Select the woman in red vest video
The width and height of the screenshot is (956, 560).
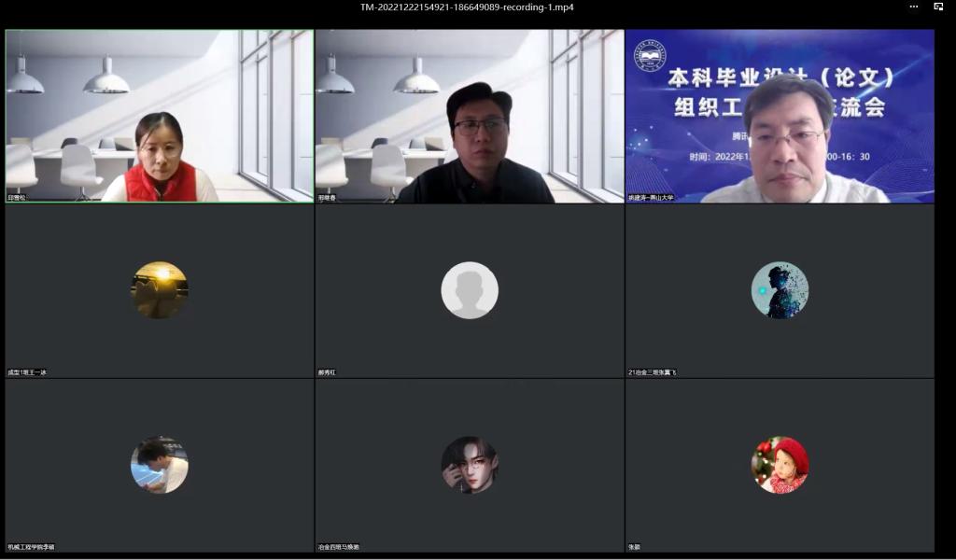click(160, 117)
